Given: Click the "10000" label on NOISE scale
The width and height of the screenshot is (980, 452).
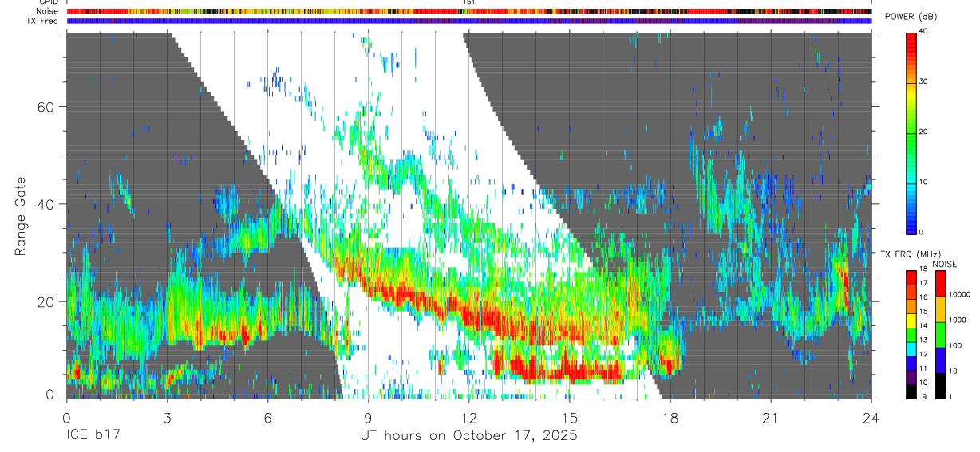Looking at the screenshot, I should click(959, 294).
